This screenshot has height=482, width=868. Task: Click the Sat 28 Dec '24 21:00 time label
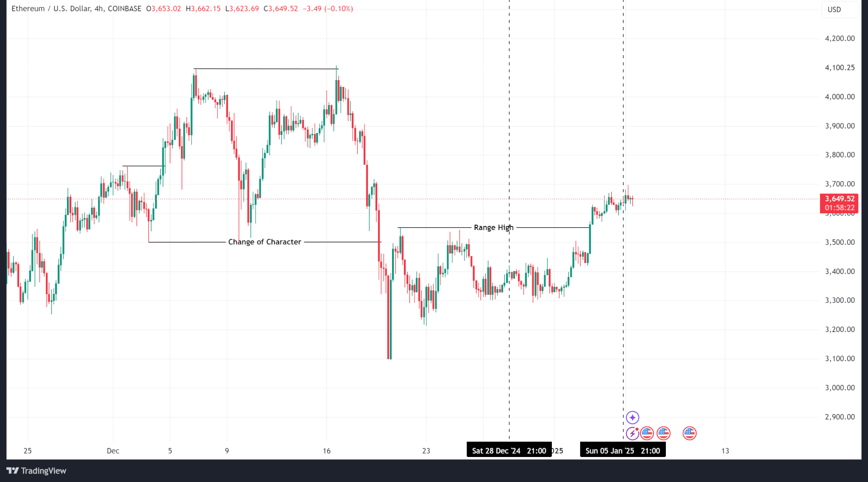[x=509, y=451]
